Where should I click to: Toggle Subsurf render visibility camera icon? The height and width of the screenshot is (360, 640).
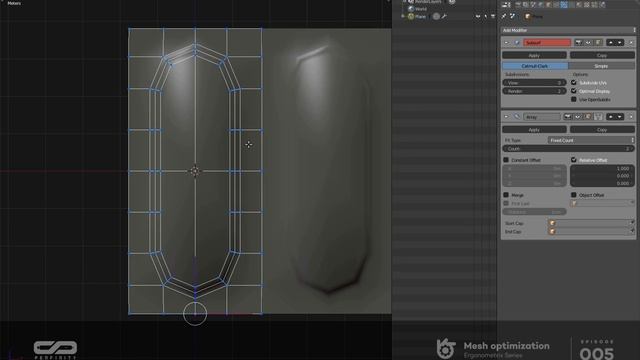pyautogui.click(x=578, y=42)
